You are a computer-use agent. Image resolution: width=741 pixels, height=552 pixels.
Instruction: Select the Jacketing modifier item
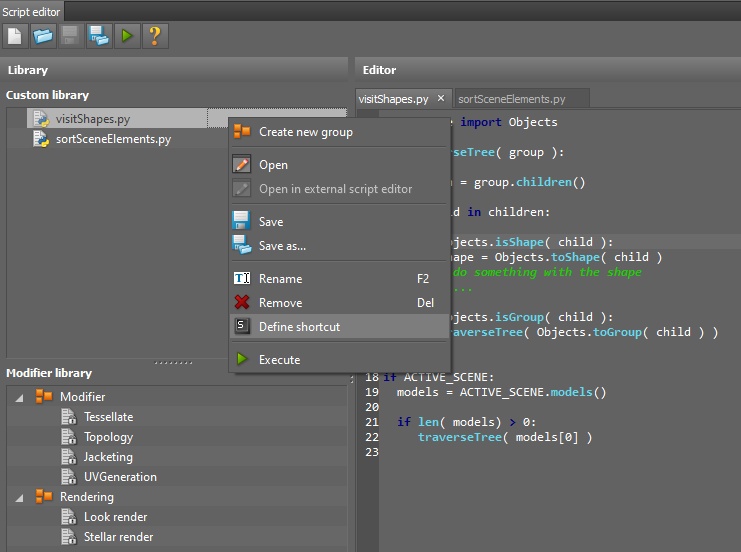108,457
